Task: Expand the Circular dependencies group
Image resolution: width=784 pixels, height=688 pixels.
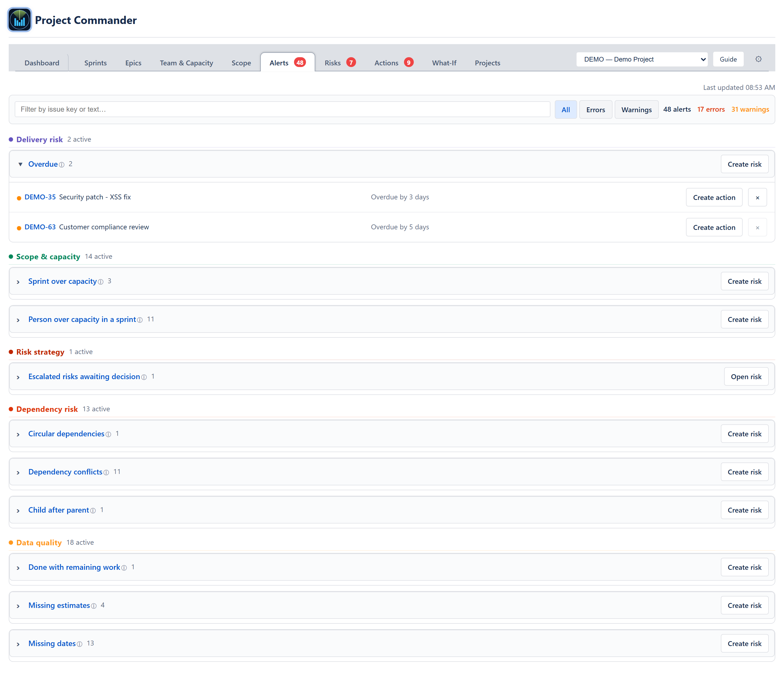Action: tap(18, 434)
